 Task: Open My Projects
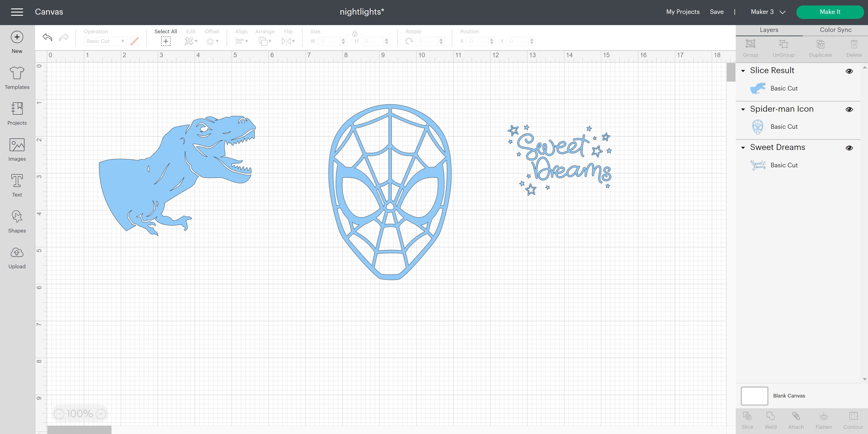[682, 12]
